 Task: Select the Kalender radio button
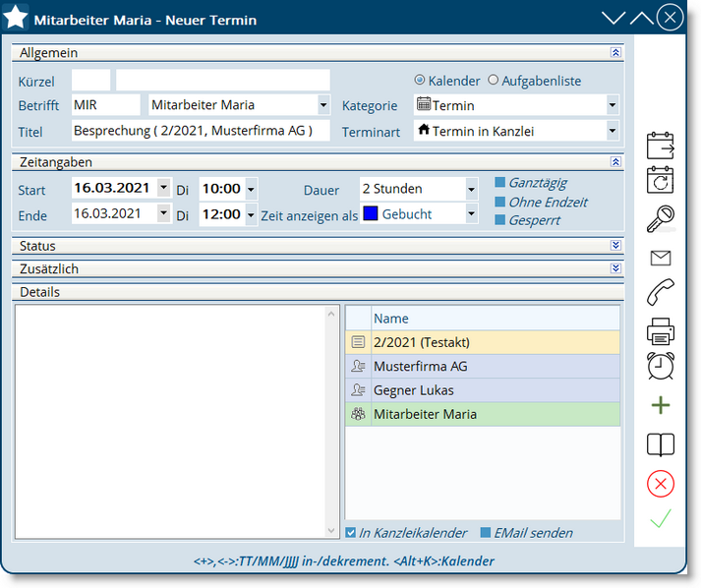[x=420, y=80]
